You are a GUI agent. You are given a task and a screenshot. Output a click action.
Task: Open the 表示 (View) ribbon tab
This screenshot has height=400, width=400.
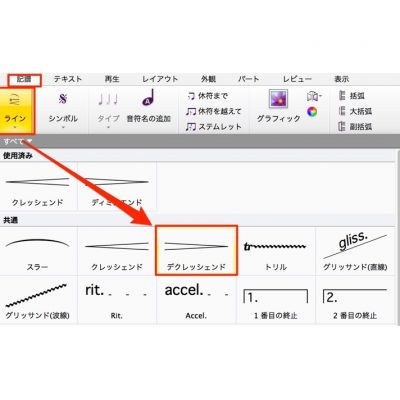342,79
